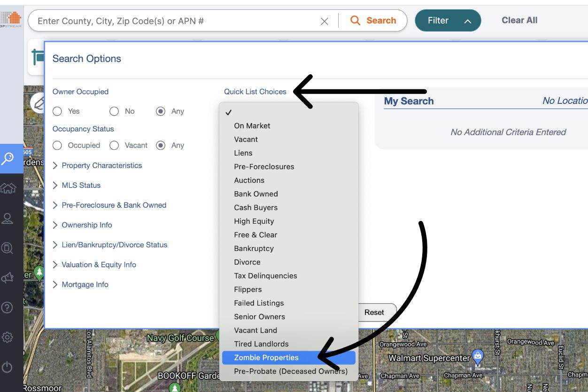Expand the Property Characteristics section
The image size is (588, 392).
tap(102, 165)
